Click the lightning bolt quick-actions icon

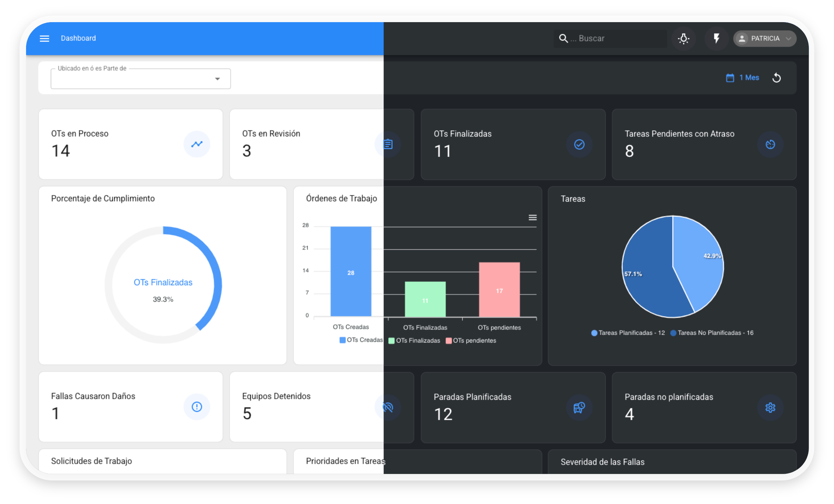(716, 38)
